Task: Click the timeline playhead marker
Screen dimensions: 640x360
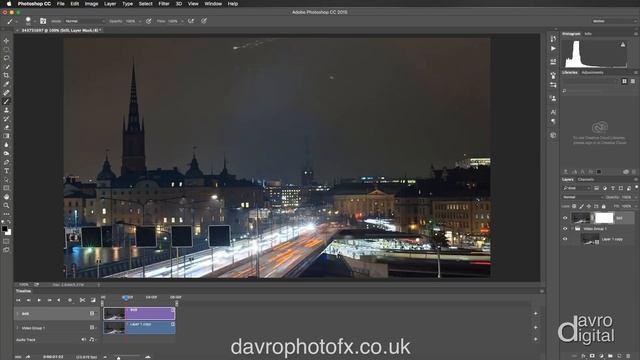Action: 126,298
